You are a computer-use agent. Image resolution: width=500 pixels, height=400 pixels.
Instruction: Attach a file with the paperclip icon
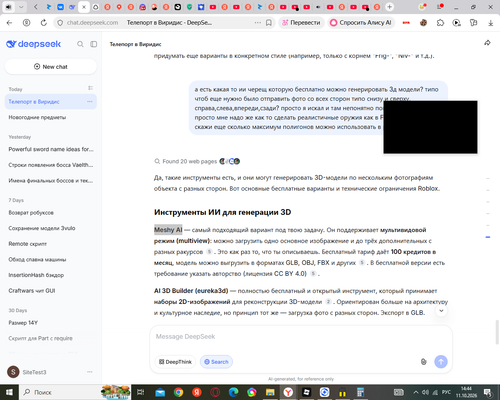click(423, 362)
